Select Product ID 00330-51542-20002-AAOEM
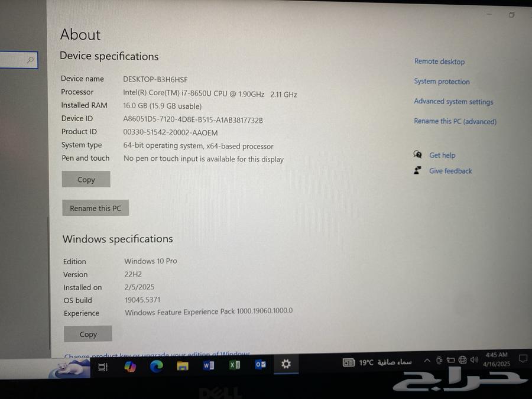The height and width of the screenshot is (399, 532). [170, 132]
